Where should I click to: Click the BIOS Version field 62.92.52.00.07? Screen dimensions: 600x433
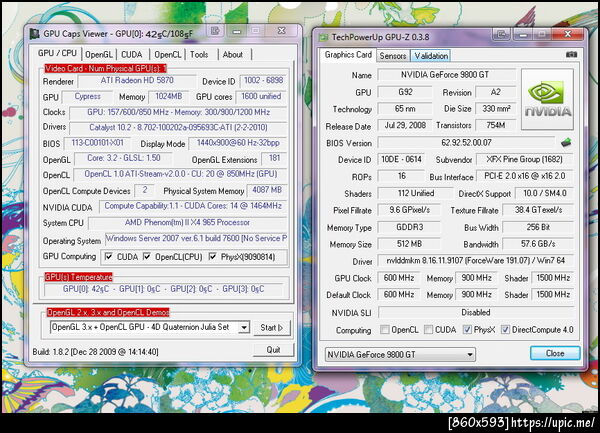[x=466, y=143]
